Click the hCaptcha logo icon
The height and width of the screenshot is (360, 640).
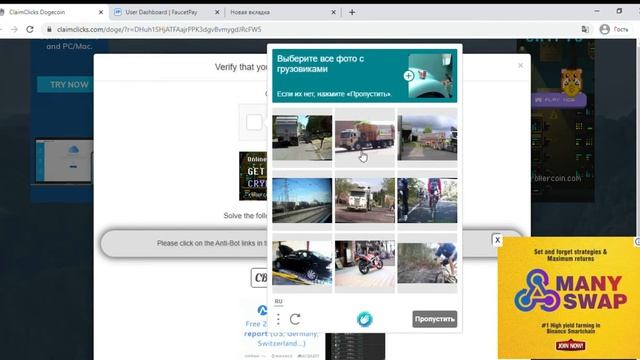pyautogui.click(x=364, y=319)
